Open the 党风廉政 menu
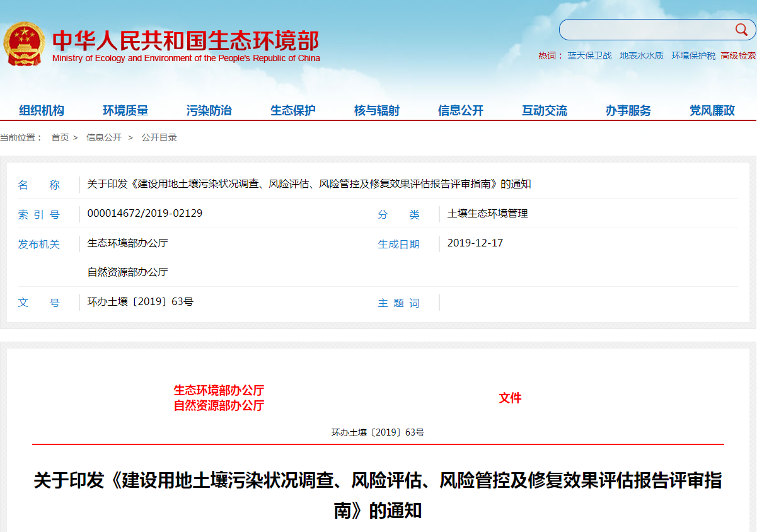Screen dimensions: 757x532 tap(712, 110)
